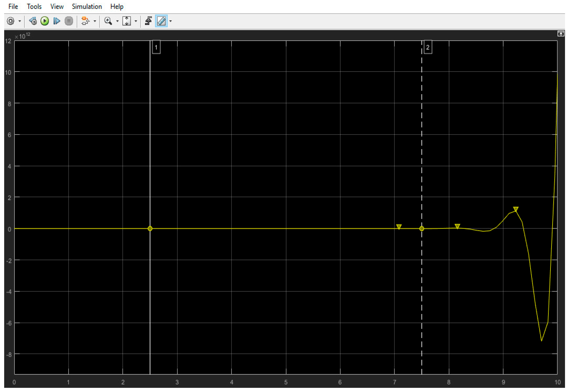Viewport: 569px width, 392px height.
Task: Expand the axis scaling dropdown arrow
Action: point(136,21)
